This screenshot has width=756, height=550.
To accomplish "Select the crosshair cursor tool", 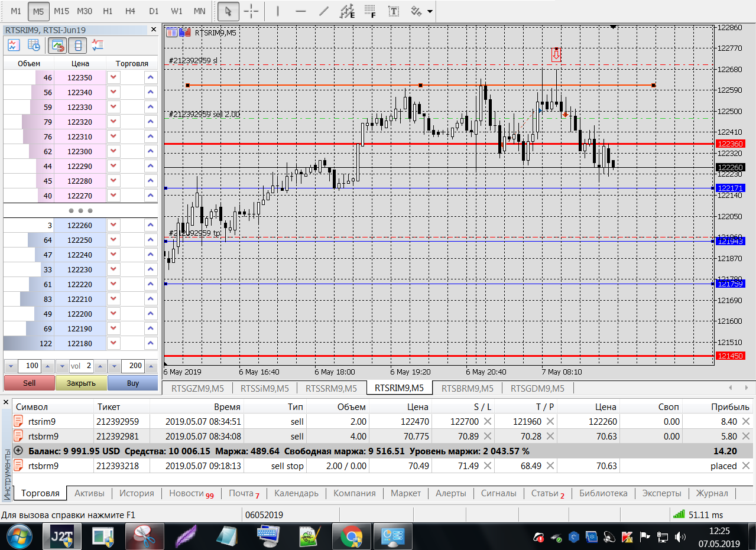I will 251,11.
